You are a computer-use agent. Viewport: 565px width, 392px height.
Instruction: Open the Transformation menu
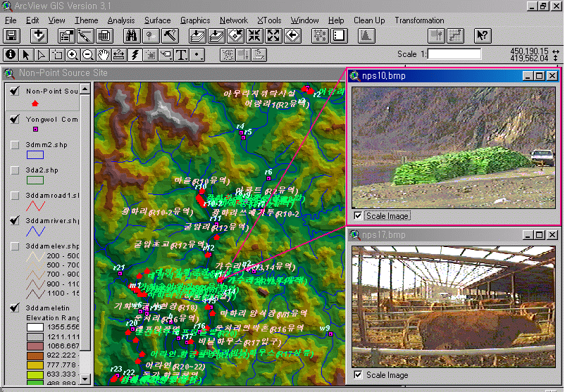pos(419,20)
